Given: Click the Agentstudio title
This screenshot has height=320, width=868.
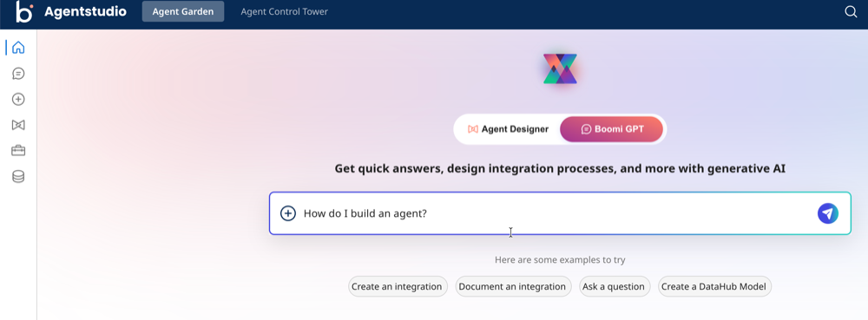Looking at the screenshot, I should click(x=85, y=11).
